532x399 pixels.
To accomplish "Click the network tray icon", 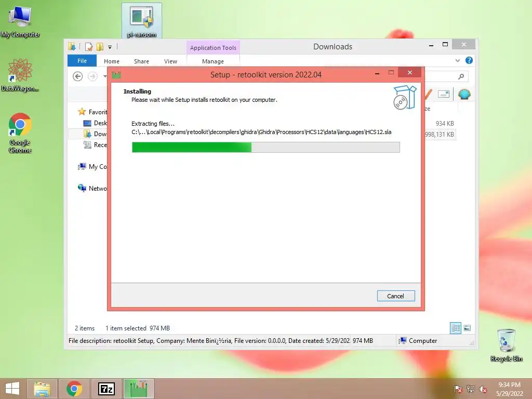I will (471, 389).
